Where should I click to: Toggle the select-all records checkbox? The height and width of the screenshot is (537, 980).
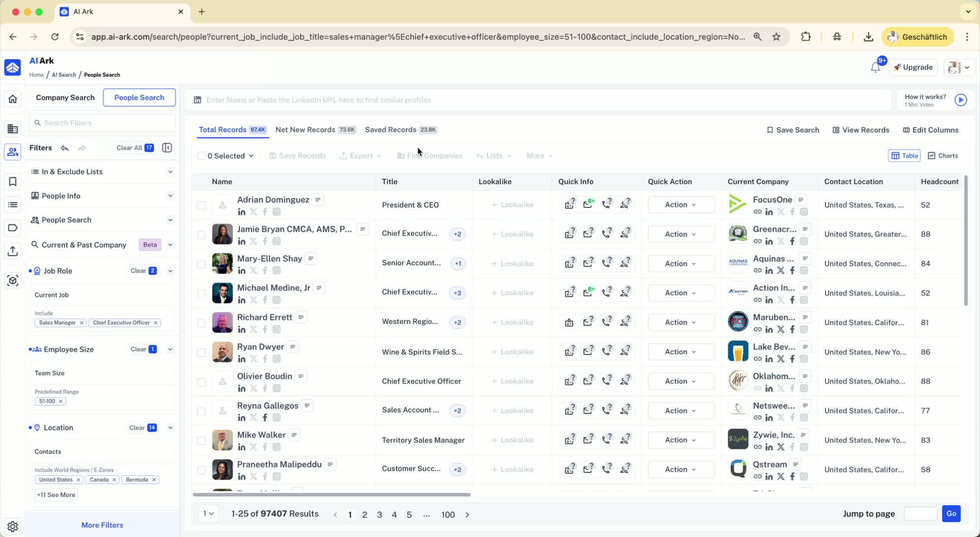point(201,156)
